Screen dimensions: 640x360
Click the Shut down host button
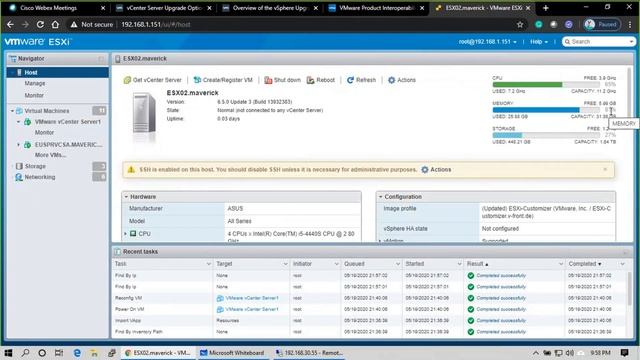tap(282, 80)
